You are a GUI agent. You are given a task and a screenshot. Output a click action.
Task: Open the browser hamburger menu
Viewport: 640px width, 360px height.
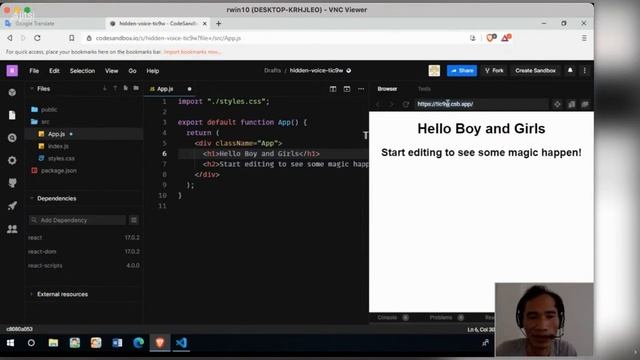point(584,38)
